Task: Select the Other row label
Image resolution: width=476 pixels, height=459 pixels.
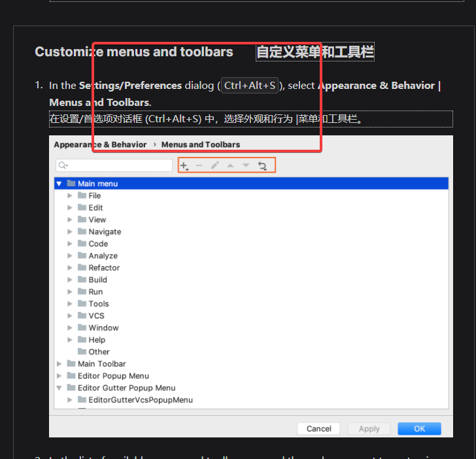Action: pyautogui.click(x=99, y=352)
